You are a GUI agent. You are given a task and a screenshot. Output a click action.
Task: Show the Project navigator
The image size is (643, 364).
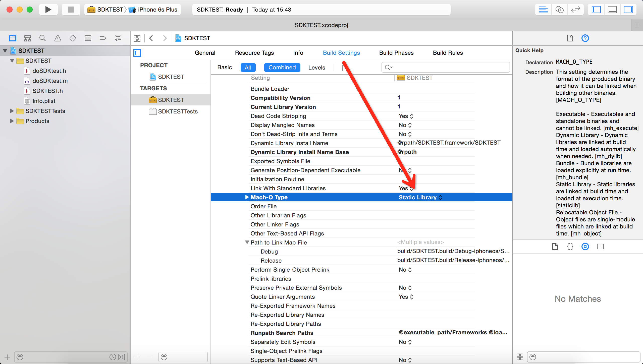pyautogui.click(x=13, y=38)
